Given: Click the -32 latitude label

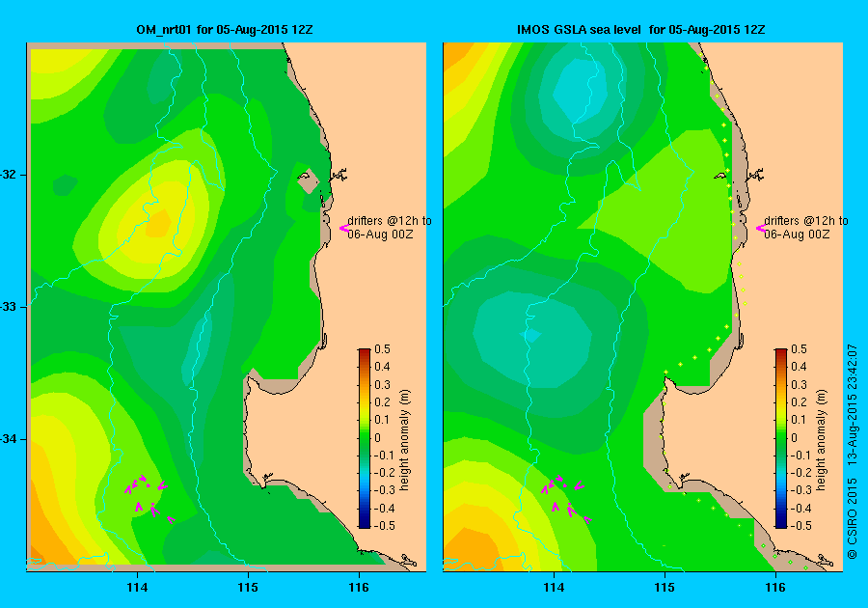Looking at the screenshot, I should (x=10, y=175).
